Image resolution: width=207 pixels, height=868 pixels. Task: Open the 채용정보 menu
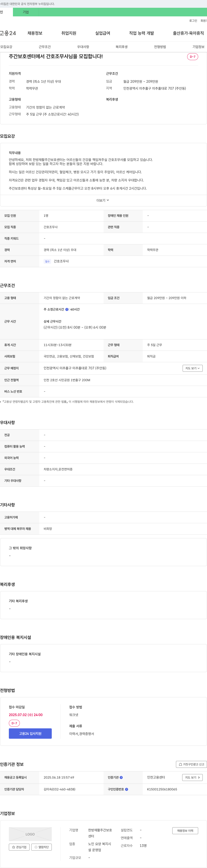[x=35, y=33]
